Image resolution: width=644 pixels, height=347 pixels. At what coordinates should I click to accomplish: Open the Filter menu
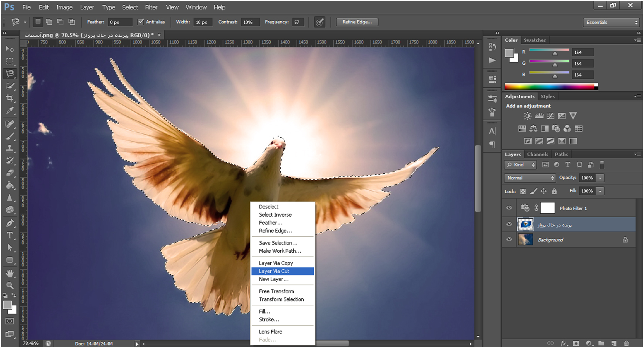coord(151,7)
